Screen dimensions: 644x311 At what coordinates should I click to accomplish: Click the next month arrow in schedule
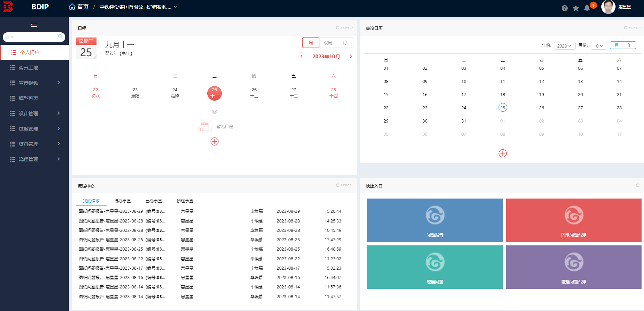click(351, 56)
